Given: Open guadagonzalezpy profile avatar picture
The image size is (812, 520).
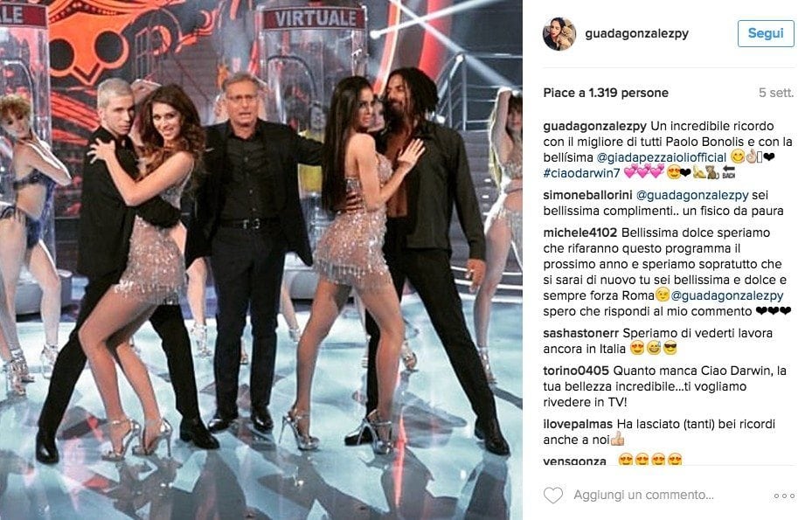Looking at the screenshot, I should click(x=559, y=34).
